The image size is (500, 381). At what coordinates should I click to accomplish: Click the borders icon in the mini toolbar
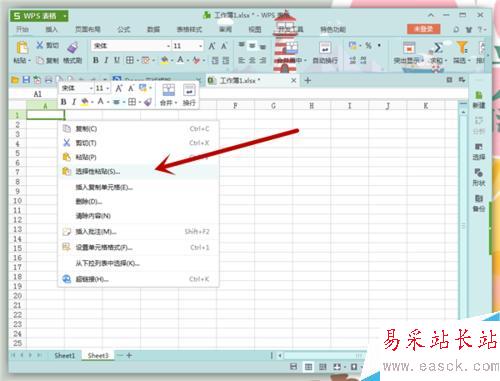tap(132, 102)
